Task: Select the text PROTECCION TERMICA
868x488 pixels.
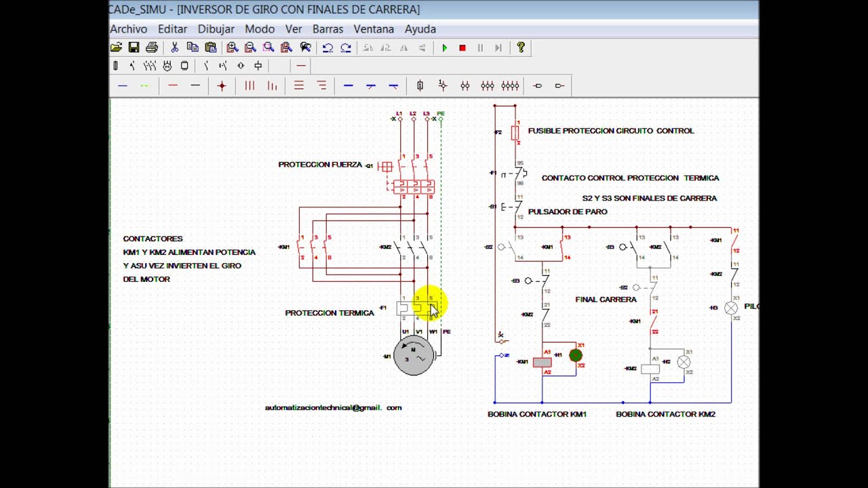Action: pyautogui.click(x=330, y=313)
